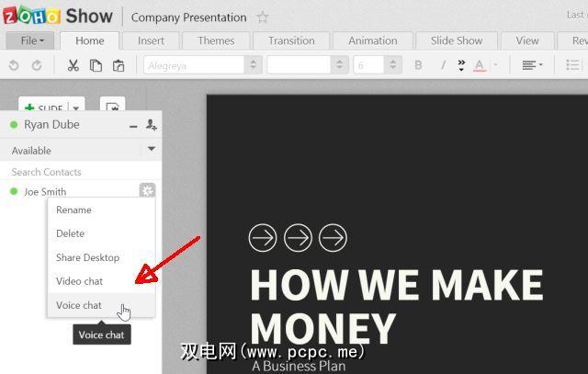
Task: Choose Rename from contact menu
Action: pyautogui.click(x=101, y=210)
